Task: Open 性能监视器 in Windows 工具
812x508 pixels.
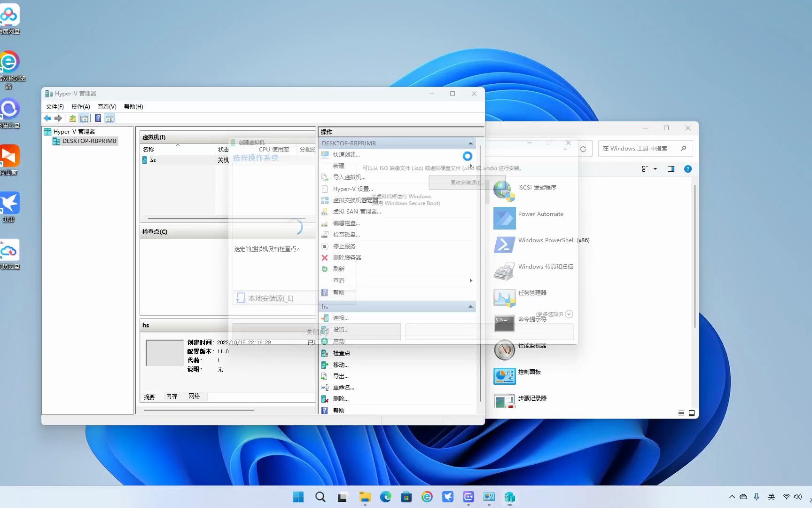Action: (521, 349)
